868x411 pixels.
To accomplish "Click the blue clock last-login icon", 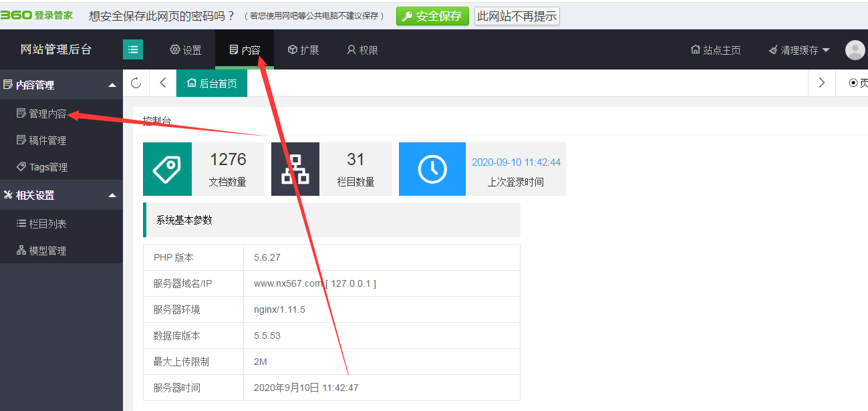I will point(432,169).
